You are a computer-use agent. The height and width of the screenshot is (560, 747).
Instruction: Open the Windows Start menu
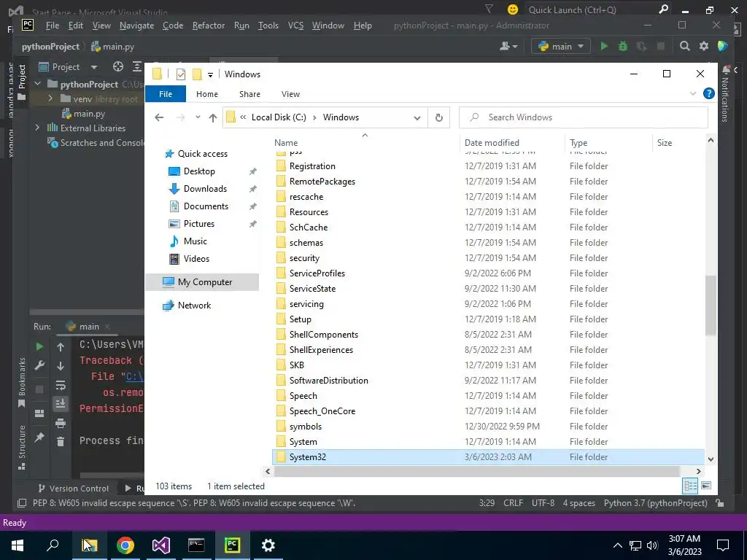[x=18, y=545]
